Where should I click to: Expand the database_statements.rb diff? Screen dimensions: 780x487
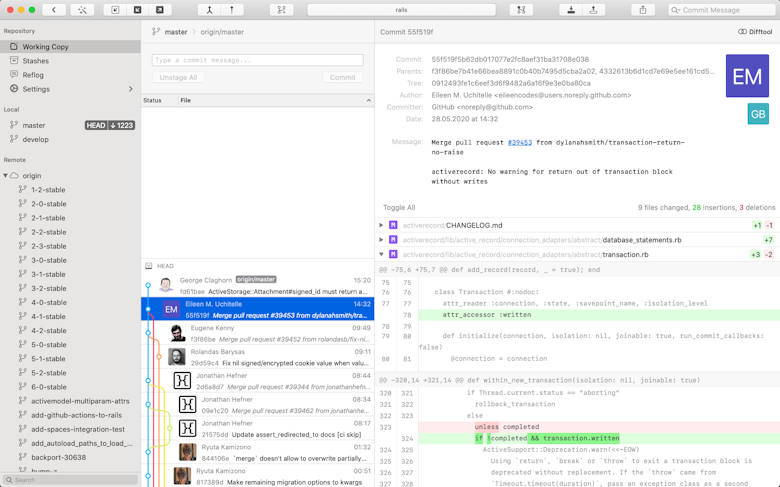pyautogui.click(x=381, y=240)
